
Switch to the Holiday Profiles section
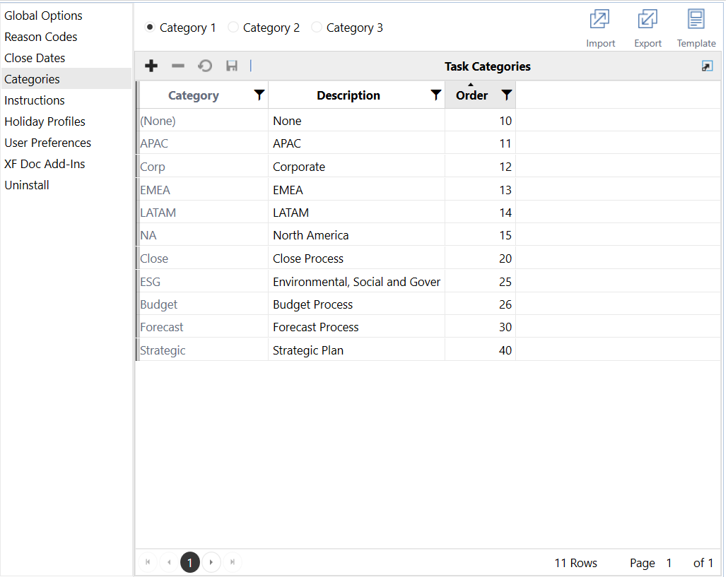point(45,121)
